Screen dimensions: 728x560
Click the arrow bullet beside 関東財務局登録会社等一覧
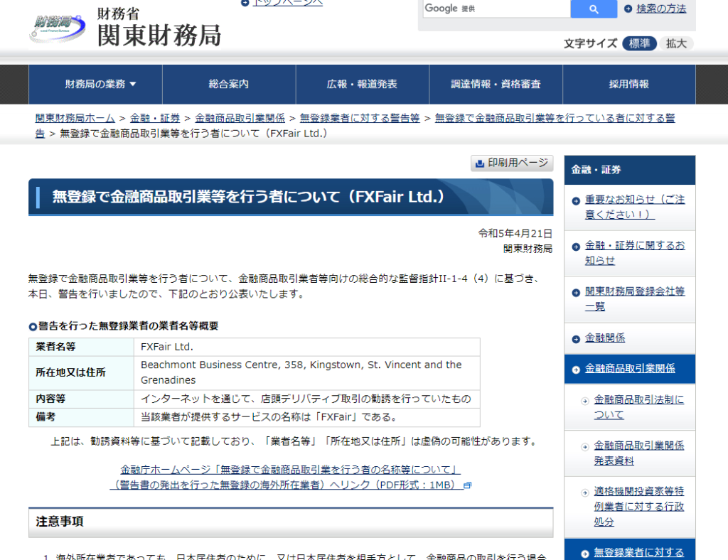point(576,293)
